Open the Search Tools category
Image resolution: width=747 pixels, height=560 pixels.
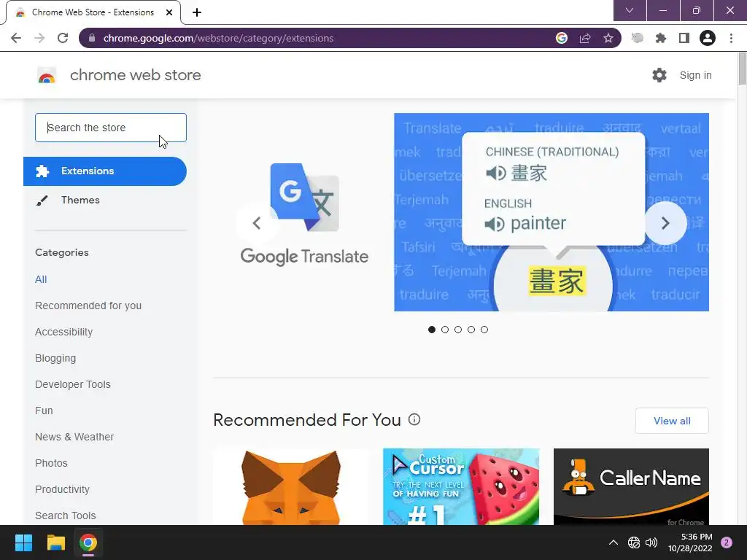[x=65, y=516]
